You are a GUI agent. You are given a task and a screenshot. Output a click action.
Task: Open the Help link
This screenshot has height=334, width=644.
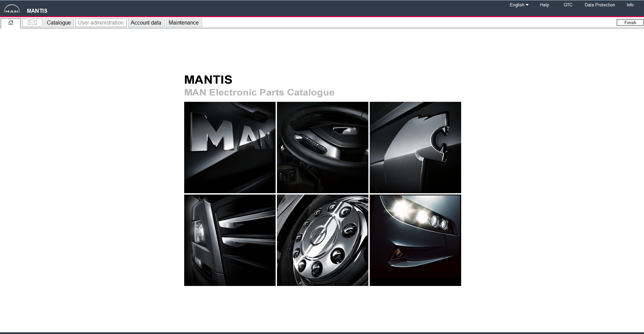coord(545,5)
